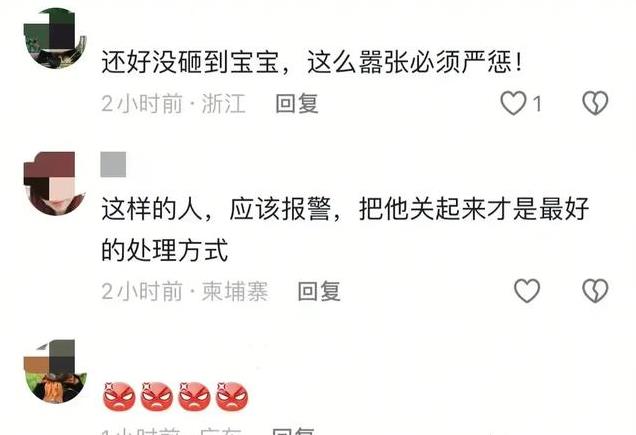This screenshot has width=636, height=435.
Task: Tap broken-heart icon on the 柬埔寨 comment
Action: coord(595,291)
